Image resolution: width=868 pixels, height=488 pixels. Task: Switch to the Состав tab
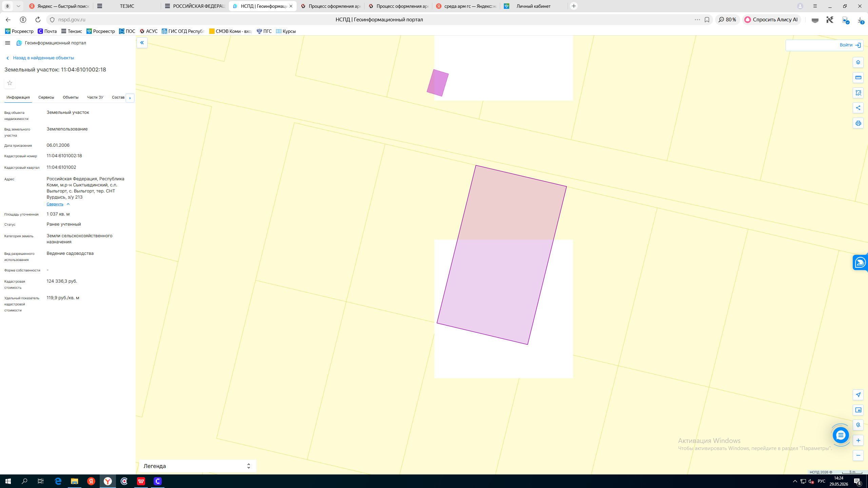pos(118,98)
